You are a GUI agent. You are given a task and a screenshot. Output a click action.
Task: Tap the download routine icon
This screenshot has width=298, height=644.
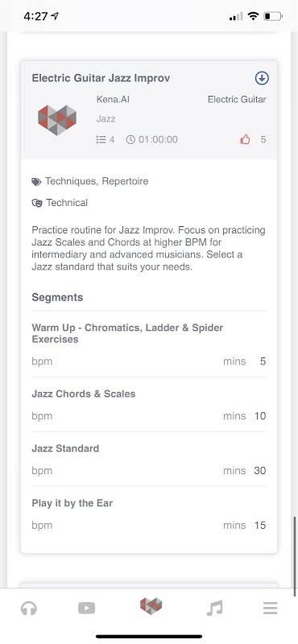(x=262, y=78)
